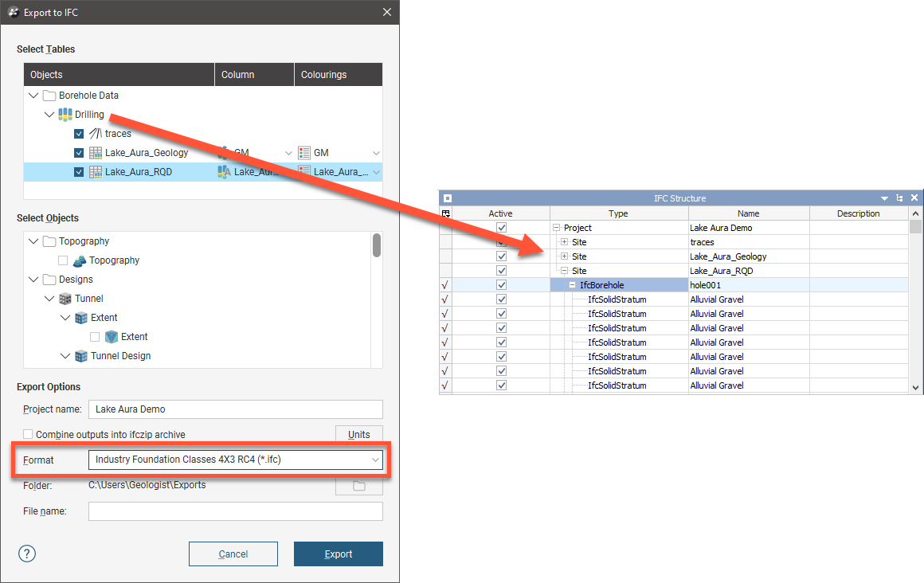Click the help question mark icon
The height and width of the screenshot is (583, 924).
27,554
